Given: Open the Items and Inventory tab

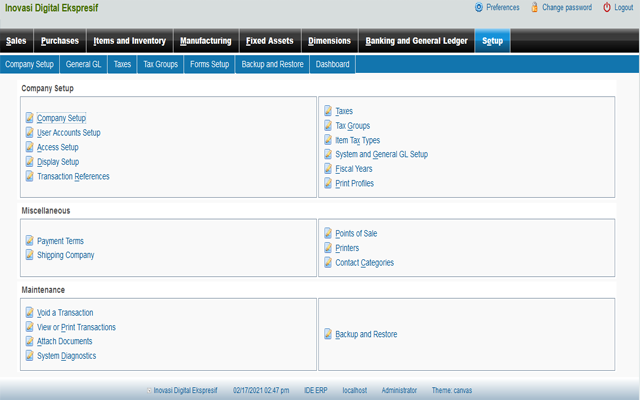Looking at the screenshot, I should (x=129, y=41).
